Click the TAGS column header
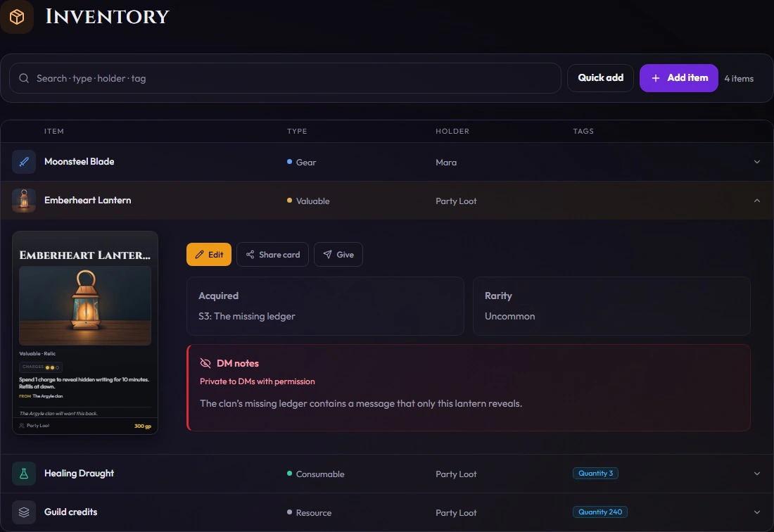 583,132
